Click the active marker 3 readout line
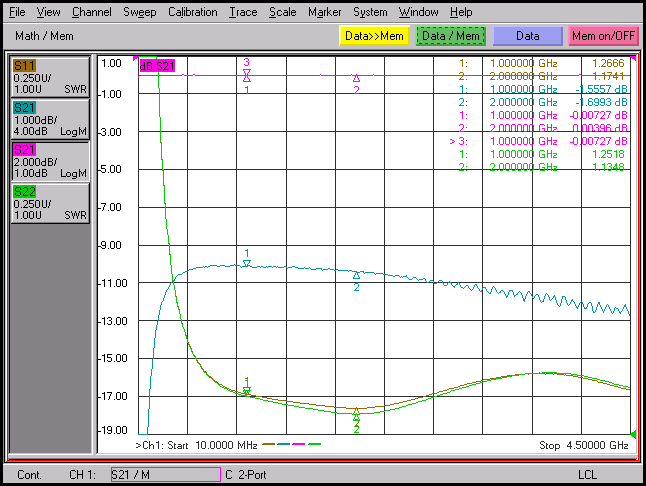 [538, 141]
